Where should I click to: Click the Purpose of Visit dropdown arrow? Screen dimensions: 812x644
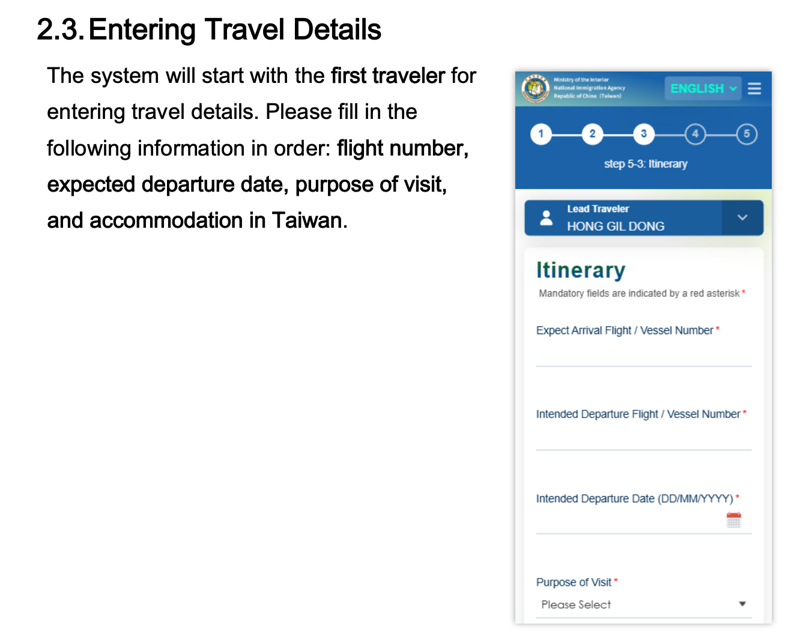[x=742, y=604]
